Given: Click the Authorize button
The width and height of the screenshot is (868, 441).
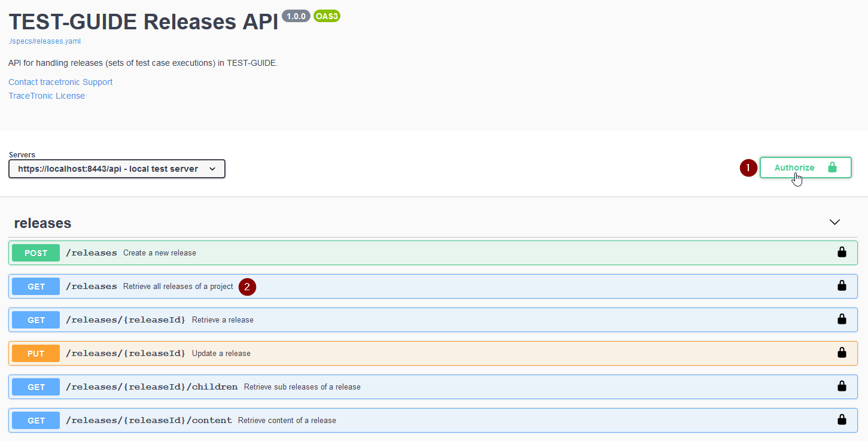Looking at the screenshot, I should tap(794, 168).
